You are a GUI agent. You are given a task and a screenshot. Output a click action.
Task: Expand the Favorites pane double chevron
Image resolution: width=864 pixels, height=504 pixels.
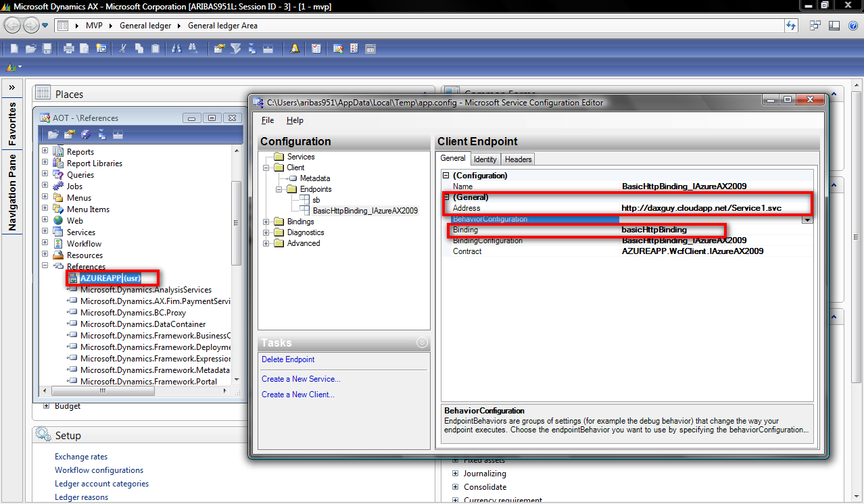[x=11, y=89]
